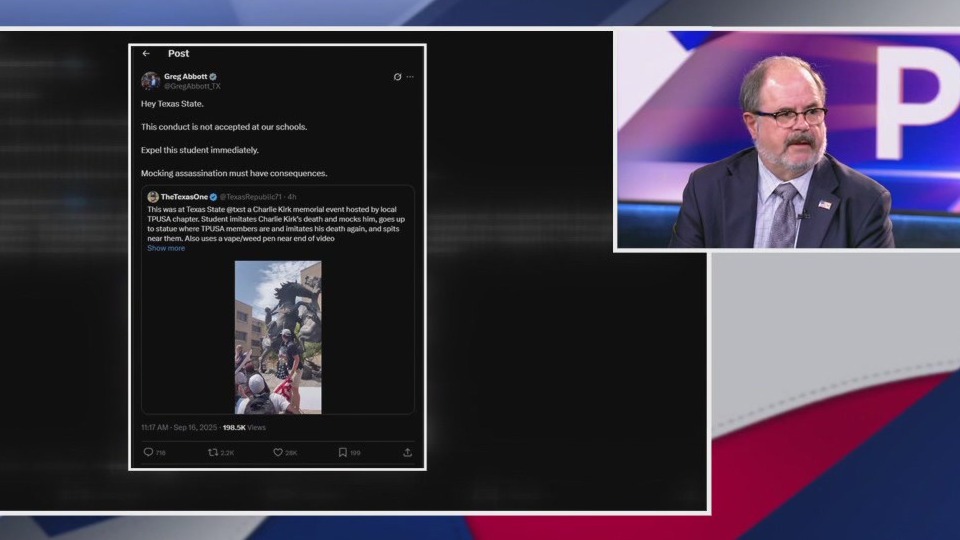Click 'This conduct is not accepted at our schools.'
This screenshot has height=540, width=960.
click(224, 127)
